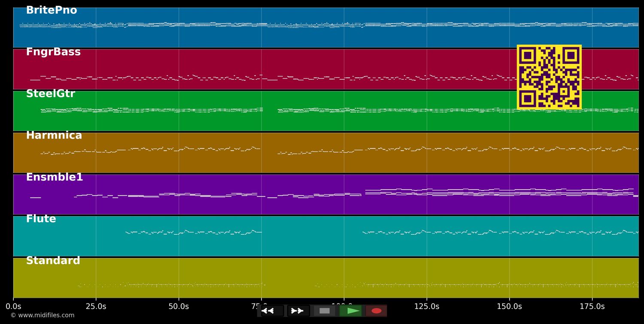Click the 125.0s time axis label
644x324 pixels.
[x=427, y=306]
